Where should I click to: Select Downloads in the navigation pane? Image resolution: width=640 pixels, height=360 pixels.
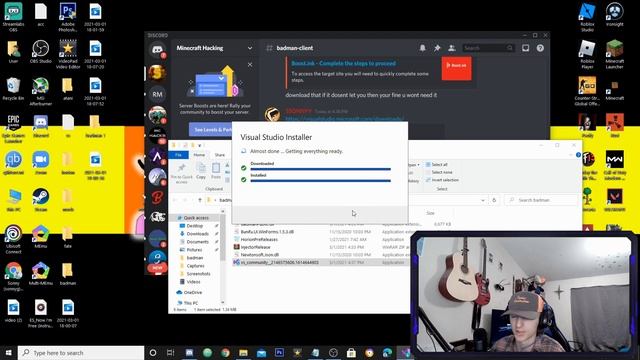click(x=198, y=234)
